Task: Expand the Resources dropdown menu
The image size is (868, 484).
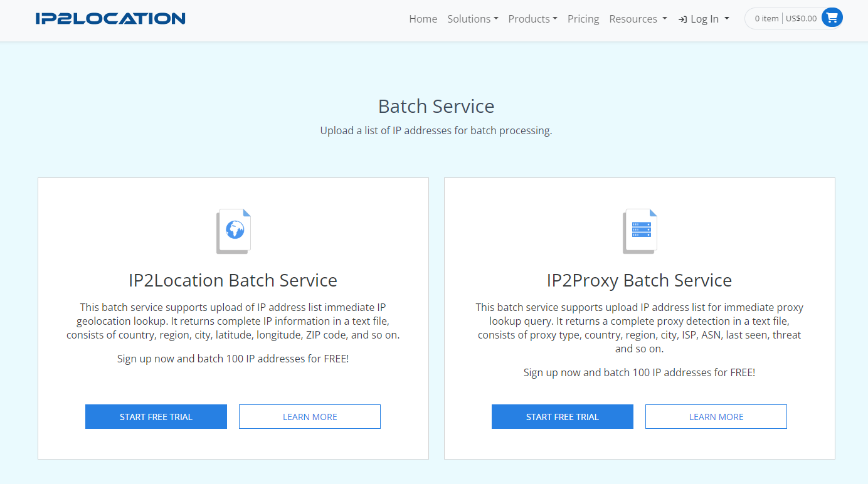Action: pos(638,19)
